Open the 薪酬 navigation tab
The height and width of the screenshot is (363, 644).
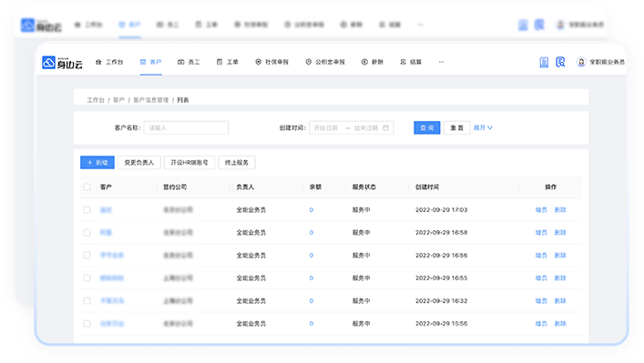point(373,62)
